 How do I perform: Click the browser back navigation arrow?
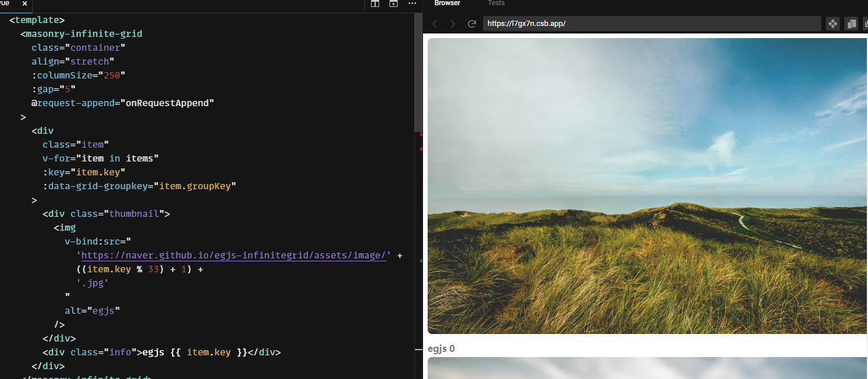[x=434, y=24]
